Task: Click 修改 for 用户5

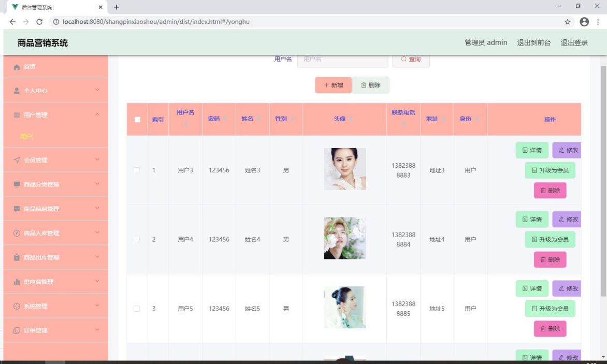Action: (x=567, y=288)
